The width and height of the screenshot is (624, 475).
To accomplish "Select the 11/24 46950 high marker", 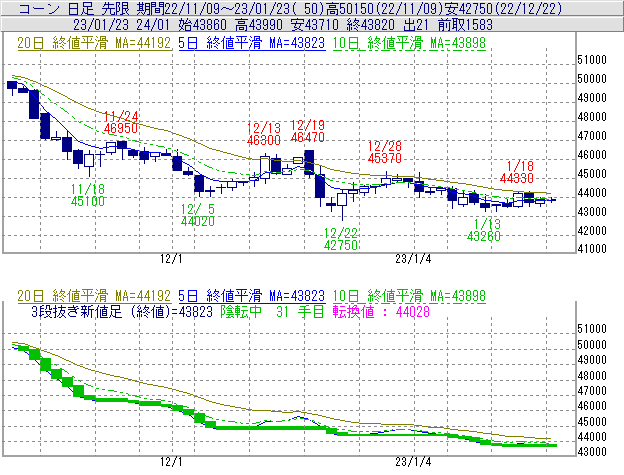I will 121,122.
